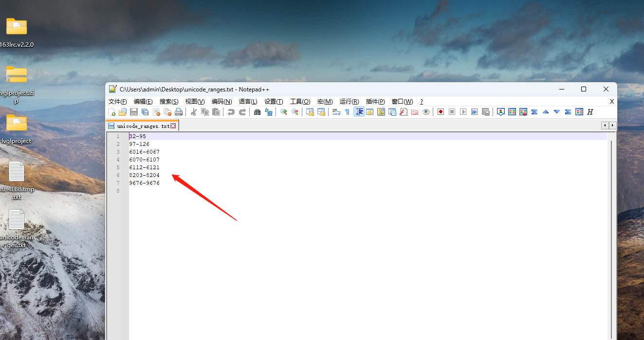Click the blue down-triangle next icon
Image resolution: width=644 pixels, height=340 pixels.
click(557, 112)
